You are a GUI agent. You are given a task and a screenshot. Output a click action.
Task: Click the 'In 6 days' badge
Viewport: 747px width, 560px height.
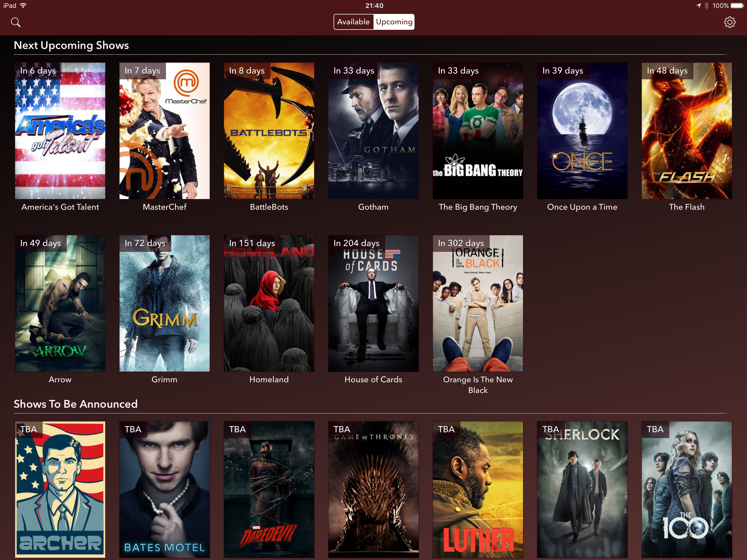coord(38,71)
